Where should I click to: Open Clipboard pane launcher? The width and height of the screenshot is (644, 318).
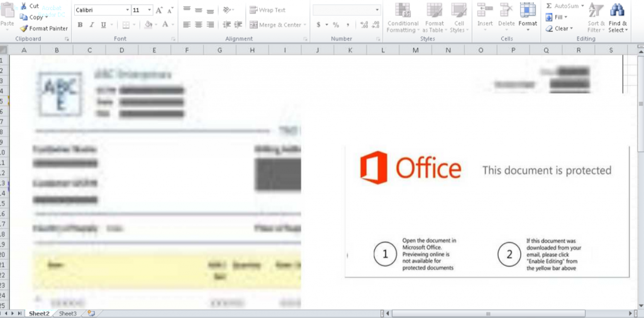click(67, 39)
